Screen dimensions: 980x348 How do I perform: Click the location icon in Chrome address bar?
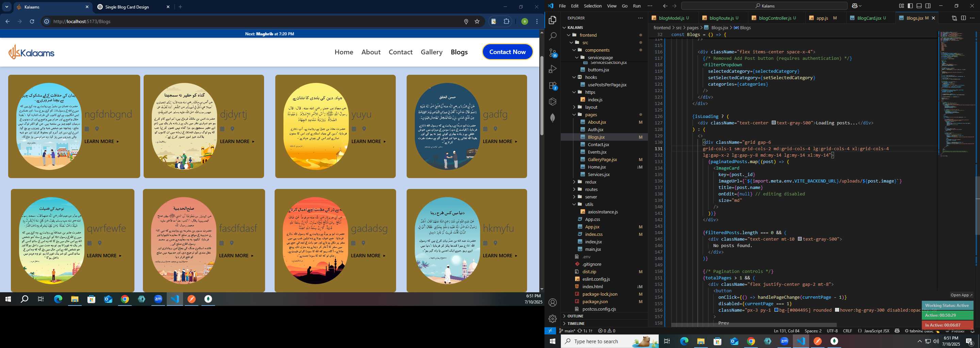[x=466, y=22]
